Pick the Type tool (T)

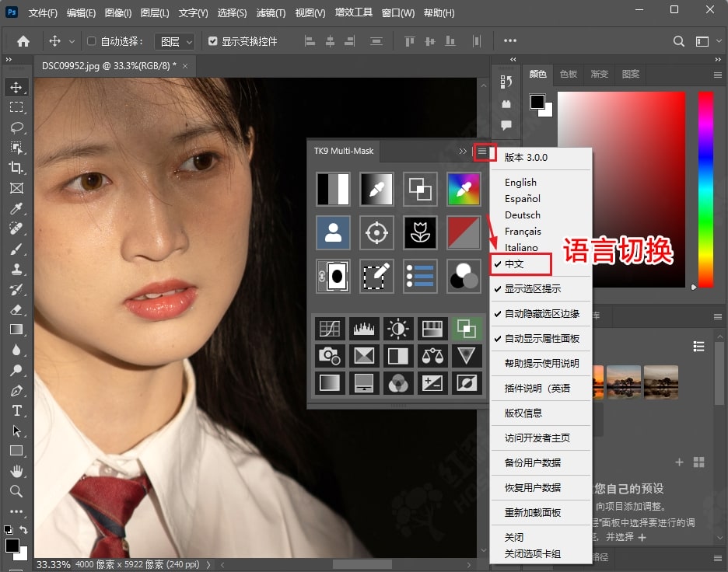point(16,410)
